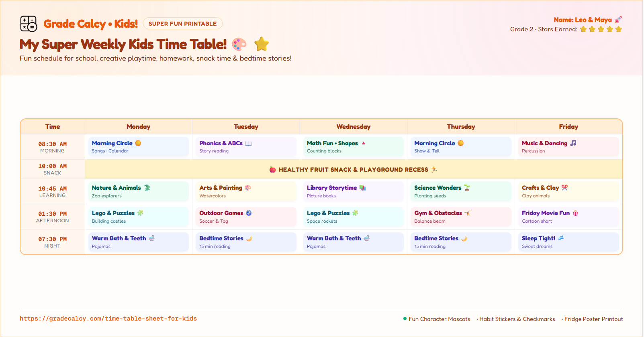
Task: Click the 01:30 PM time cell
Action: pos(53,217)
